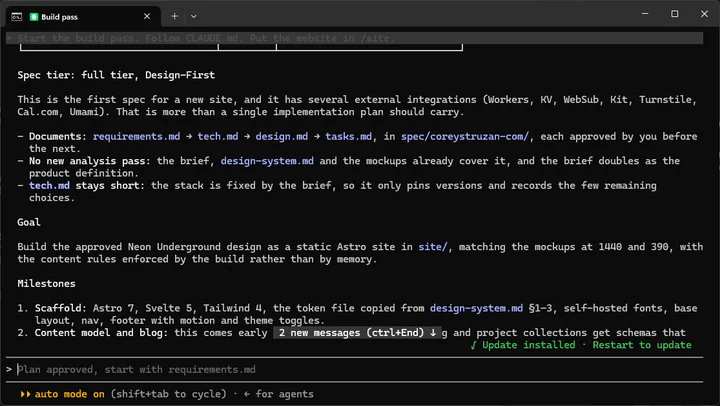Viewport: 720px width, 406px height.
Task: Click the auto mode on indicator
Action: pos(69,394)
